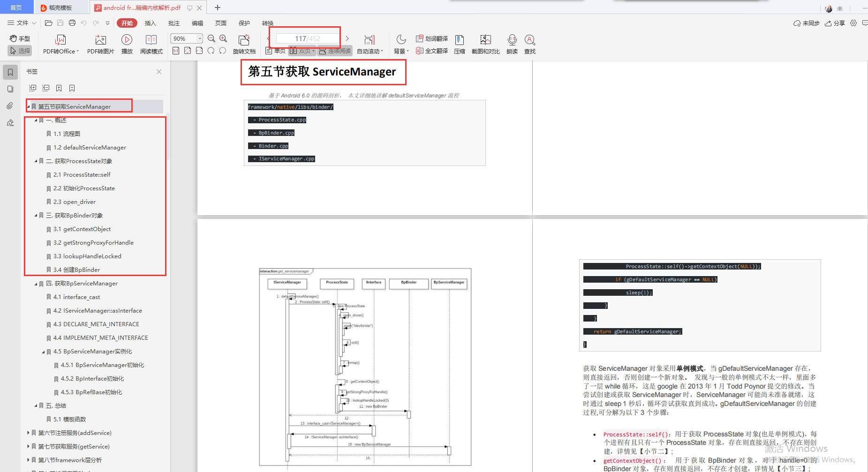Switch to page thumbnails panel in sidebar
Viewport: 868px width, 472px height.
(x=10, y=89)
